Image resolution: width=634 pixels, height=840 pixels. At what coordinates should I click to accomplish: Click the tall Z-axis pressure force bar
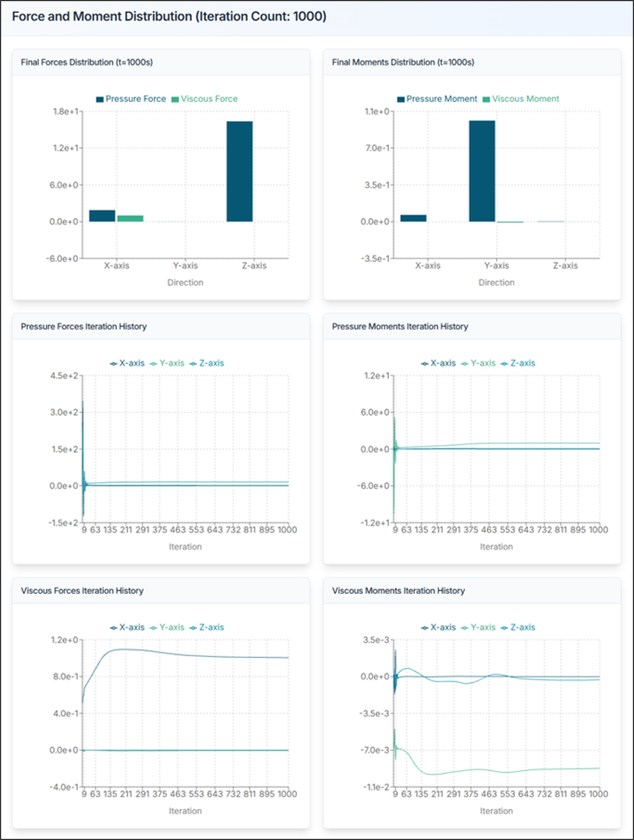coord(239,172)
